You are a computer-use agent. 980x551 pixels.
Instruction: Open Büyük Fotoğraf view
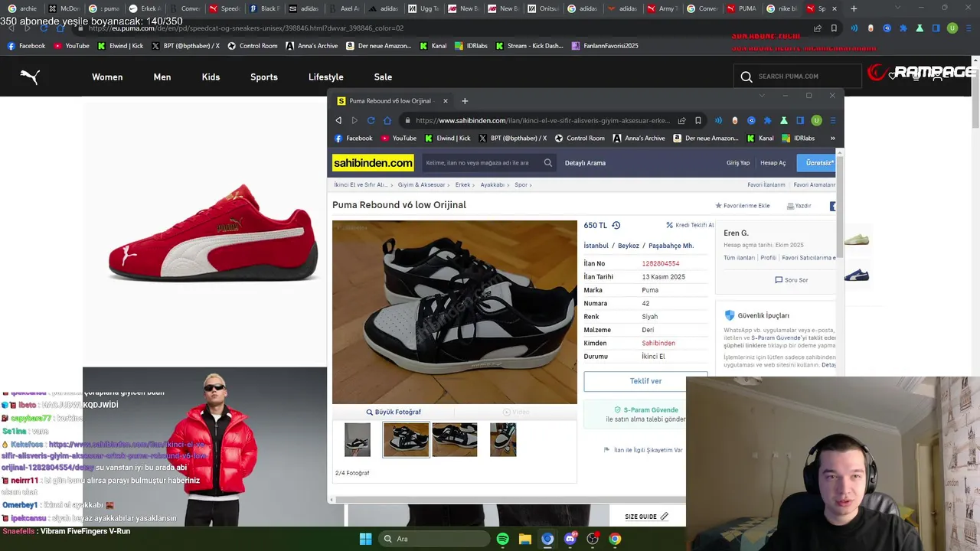coord(394,412)
